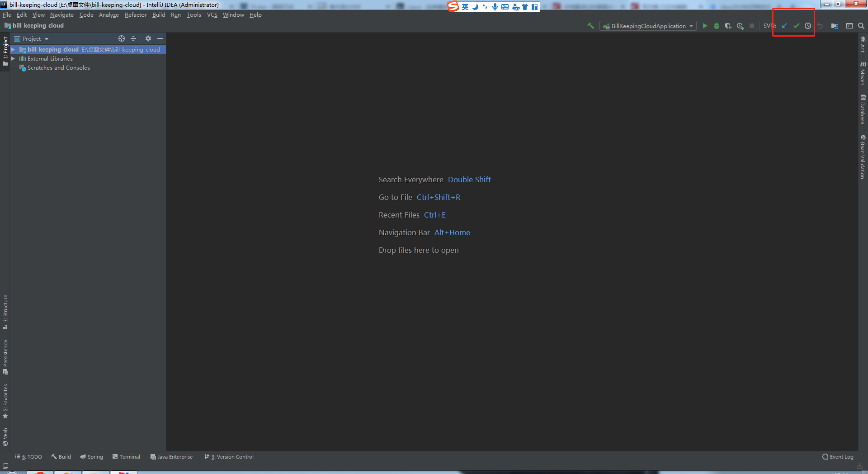Open the Terminal tool window
The width and height of the screenshot is (868, 474).
pyautogui.click(x=126, y=457)
